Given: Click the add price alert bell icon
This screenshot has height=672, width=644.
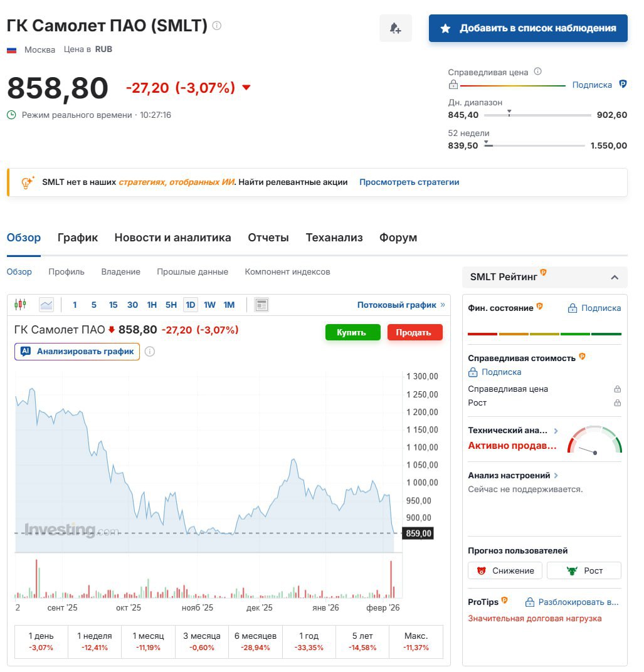Looking at the screenshot, I should 395,28.
